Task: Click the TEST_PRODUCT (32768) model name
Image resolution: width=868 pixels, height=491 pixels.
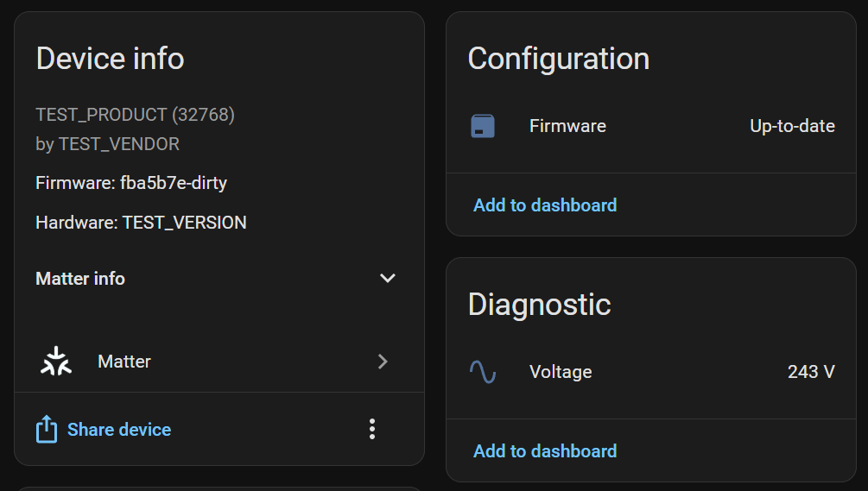Action: click(135, 114)
